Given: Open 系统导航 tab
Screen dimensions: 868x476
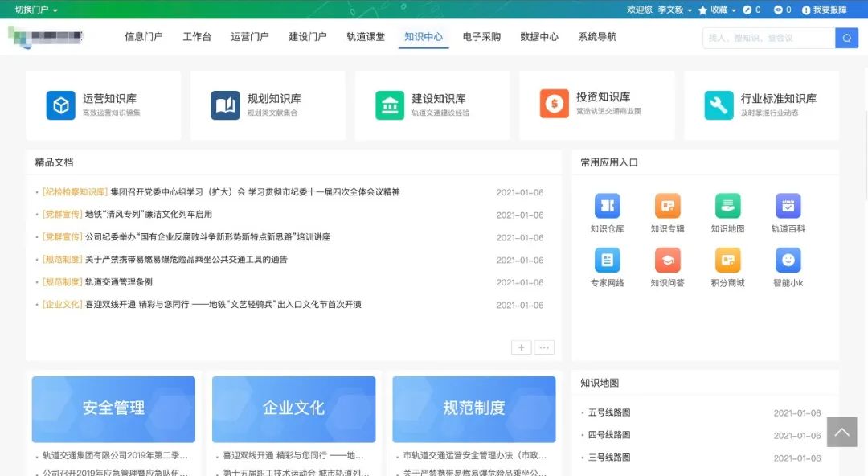Looking at the screenshot, I should click(x=597, y=36).
